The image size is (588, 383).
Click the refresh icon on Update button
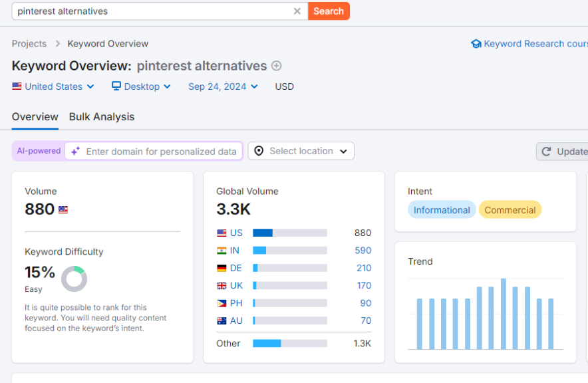click(x=546, y=152)
